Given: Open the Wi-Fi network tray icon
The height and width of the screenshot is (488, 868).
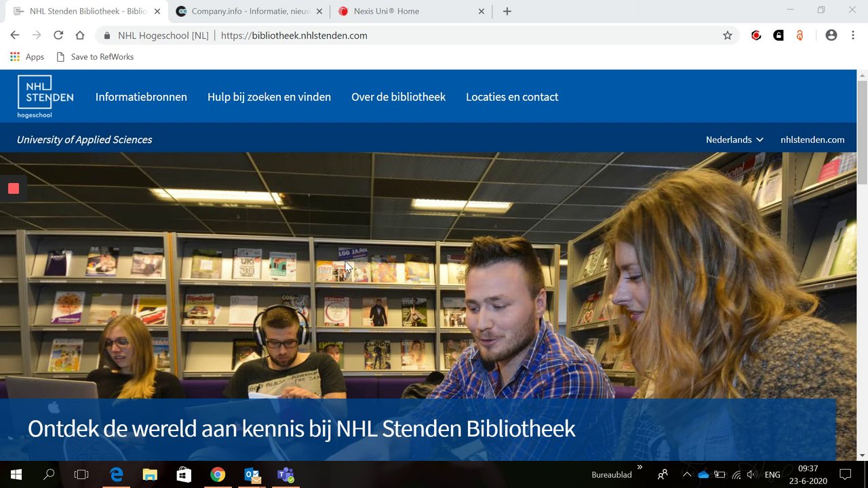Looking at the screenshot, I should point(736,474).
